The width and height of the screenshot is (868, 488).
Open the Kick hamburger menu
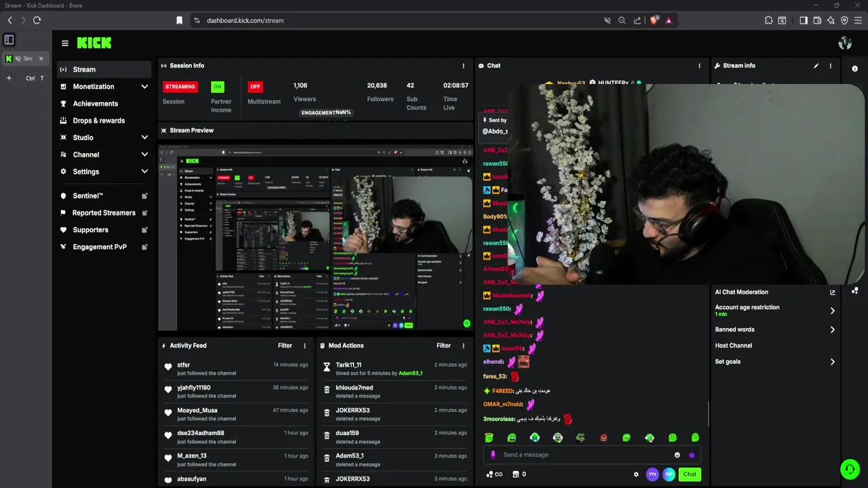pyautogui.click(x=65, y=43)
